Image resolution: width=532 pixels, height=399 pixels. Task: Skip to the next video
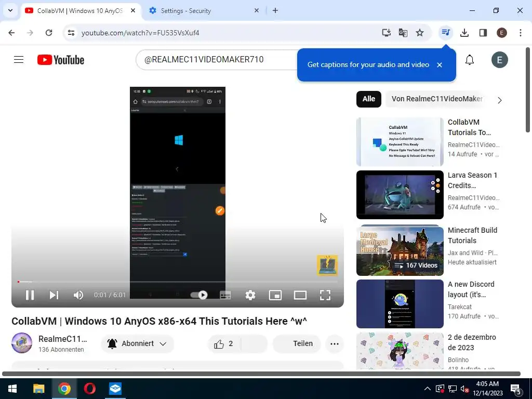point(54,295)
